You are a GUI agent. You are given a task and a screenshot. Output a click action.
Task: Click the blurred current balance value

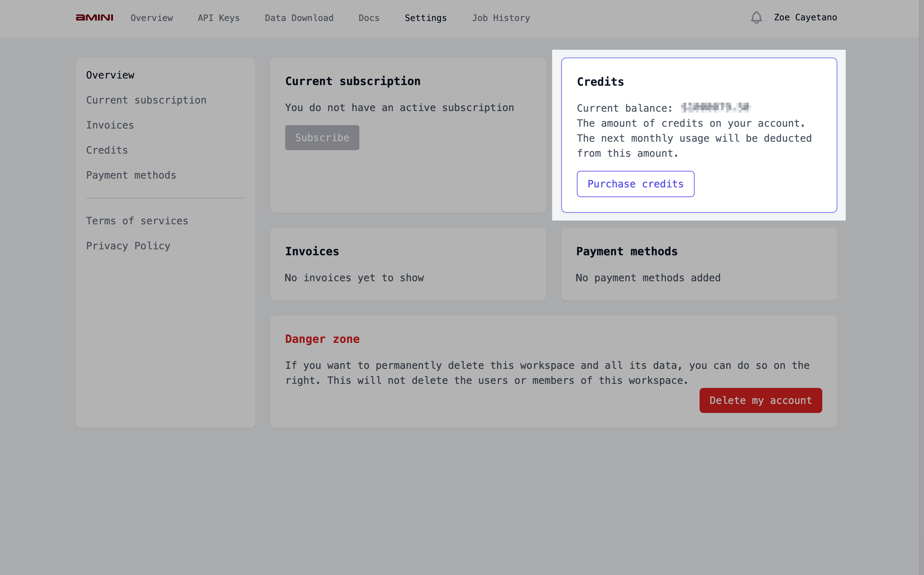tap(716, 108)
